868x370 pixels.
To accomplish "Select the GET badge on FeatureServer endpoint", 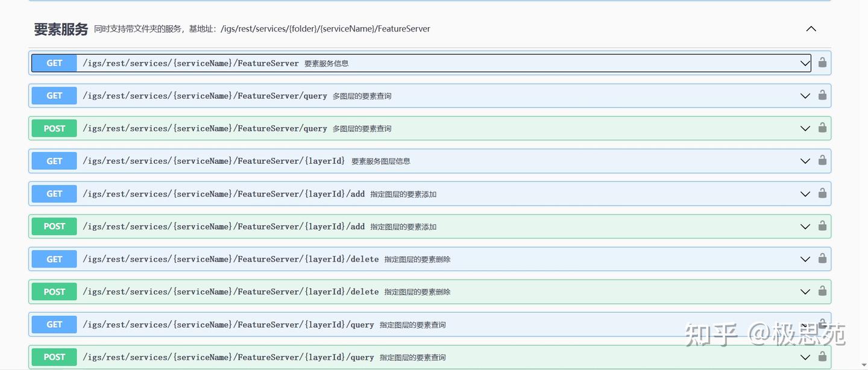I will [54, 62].
